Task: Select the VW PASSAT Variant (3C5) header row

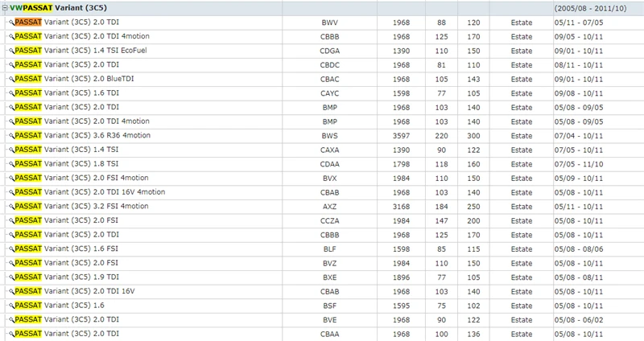Action: [322, 8]
